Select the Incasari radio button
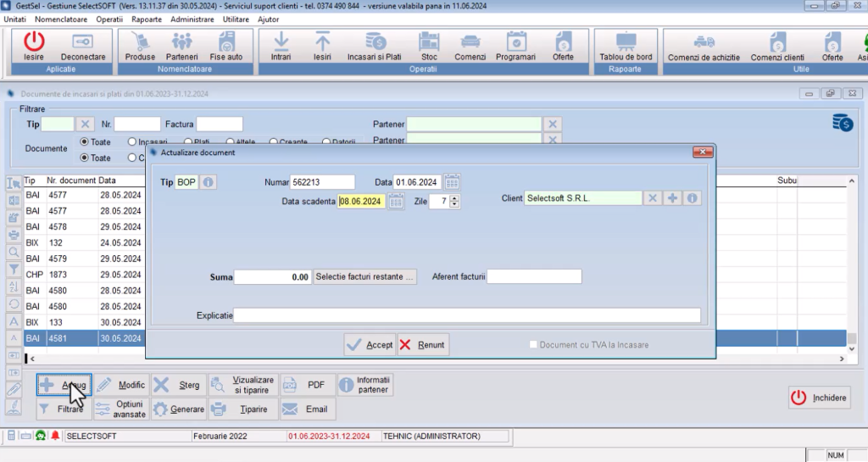Viewport: 868px width, 462px height. (131, 142)
